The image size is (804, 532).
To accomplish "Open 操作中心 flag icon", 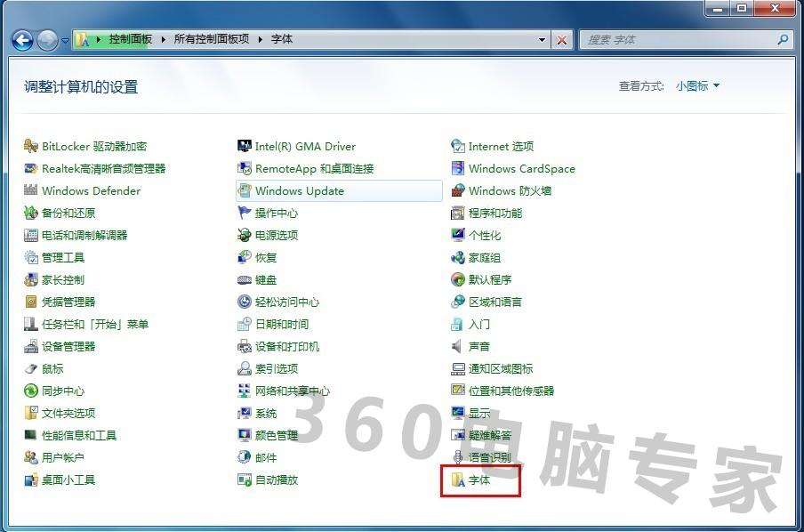I will coord(244,213).
